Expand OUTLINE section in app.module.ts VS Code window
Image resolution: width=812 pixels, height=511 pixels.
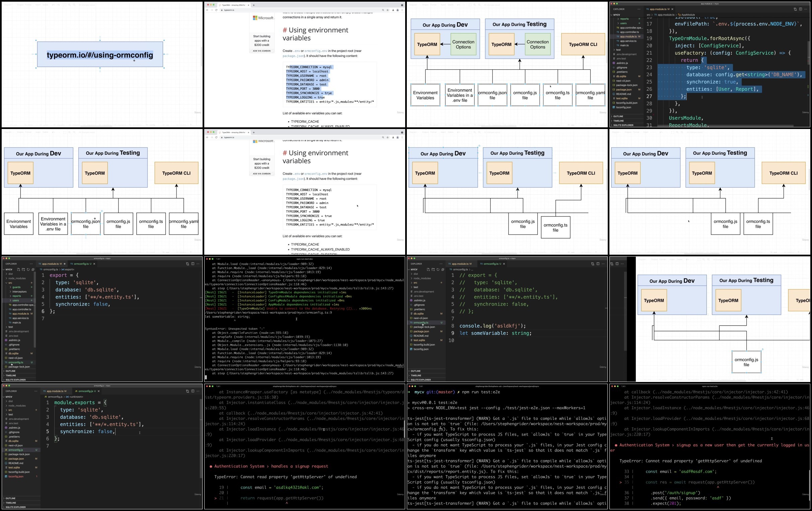(618, 116)
